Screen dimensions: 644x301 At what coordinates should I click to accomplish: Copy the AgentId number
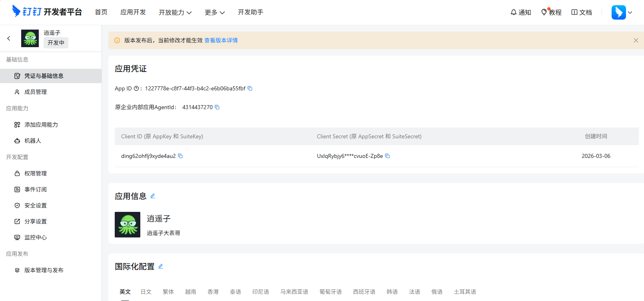point(217,107)
